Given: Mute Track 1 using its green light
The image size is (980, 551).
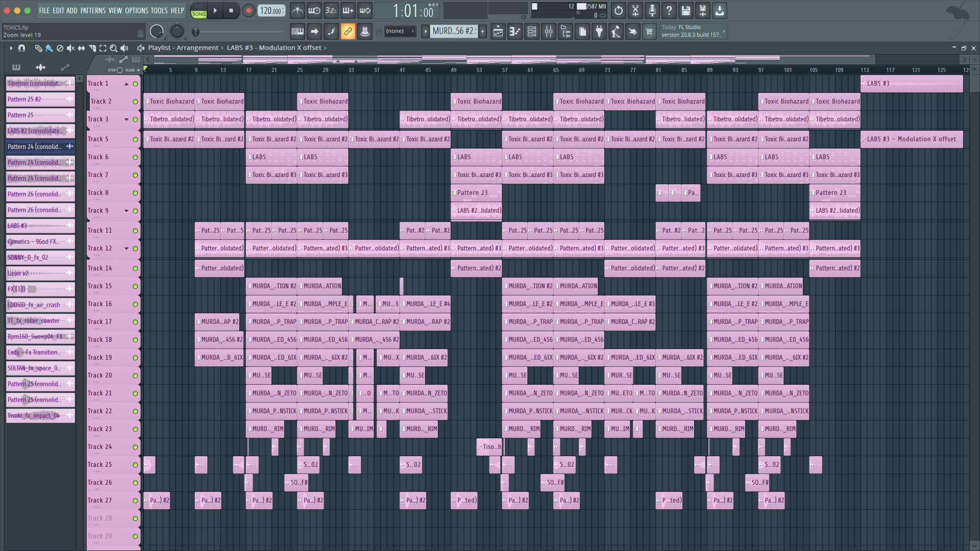Looking at the screenshot, I should [x=135, y=84].
